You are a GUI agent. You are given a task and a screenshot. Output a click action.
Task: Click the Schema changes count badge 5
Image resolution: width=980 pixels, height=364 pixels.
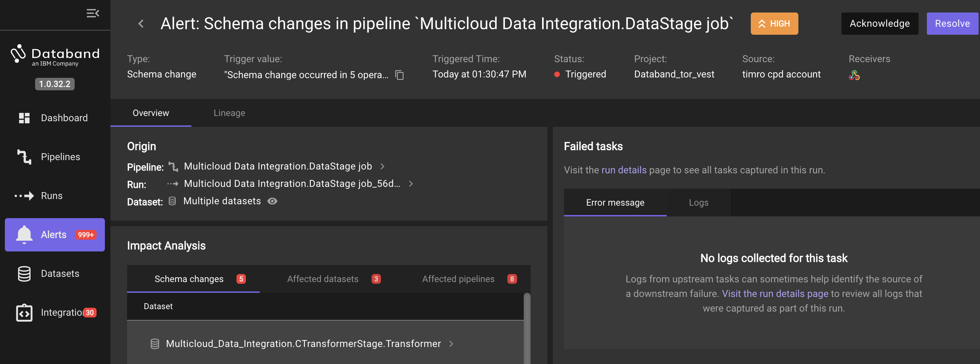tap(241, 279)
